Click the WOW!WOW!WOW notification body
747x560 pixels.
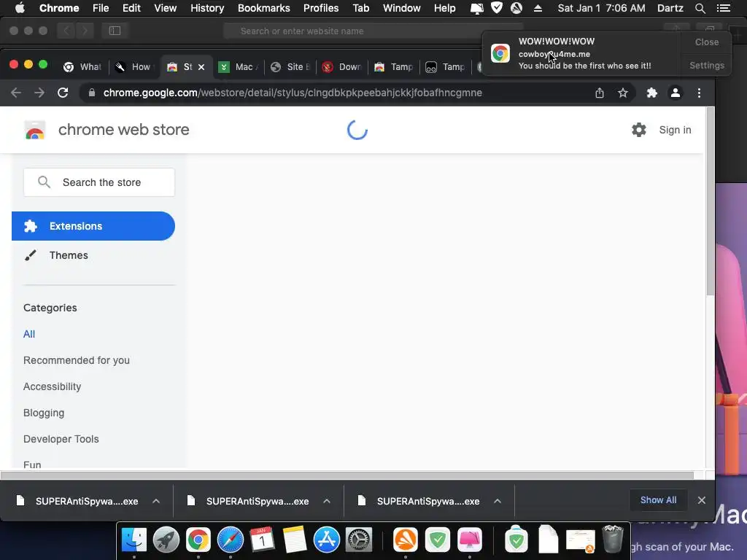(x=584, y=54)
